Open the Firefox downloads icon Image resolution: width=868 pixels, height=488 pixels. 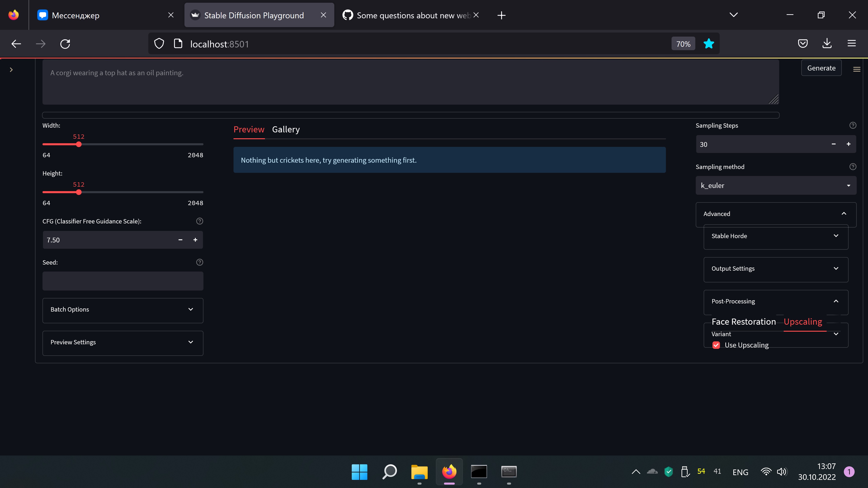[x=827, y=43]
